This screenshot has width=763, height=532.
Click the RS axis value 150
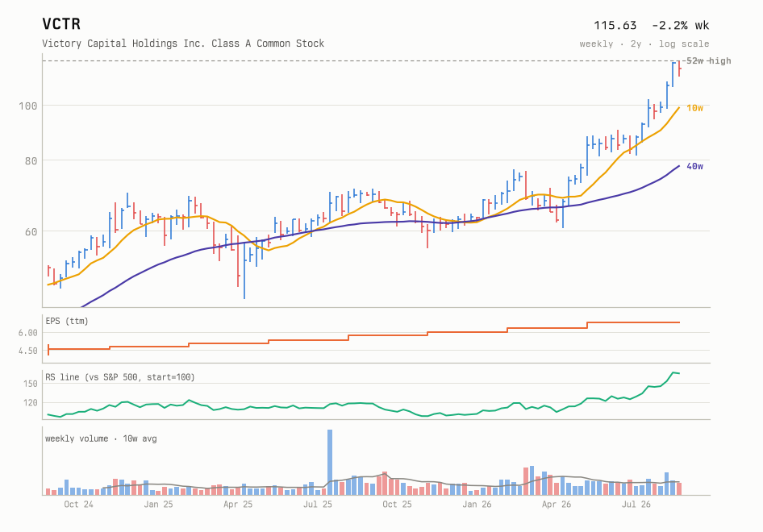30,384
